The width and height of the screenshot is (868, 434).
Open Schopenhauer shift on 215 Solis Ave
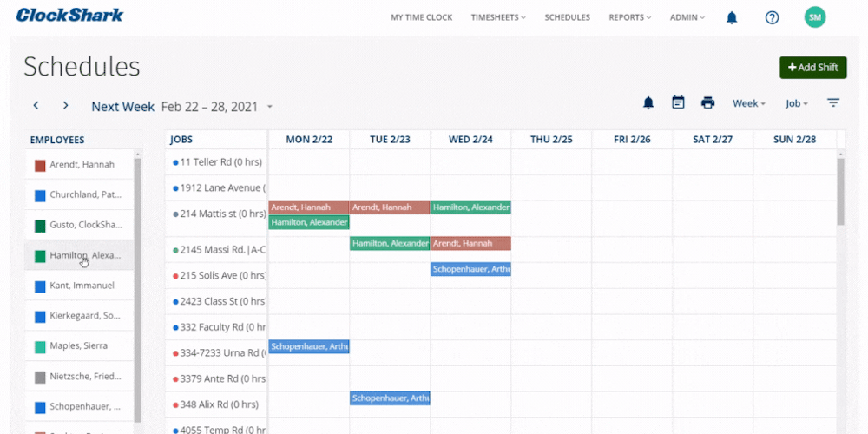pyautogui.click(x=470, y=270)
